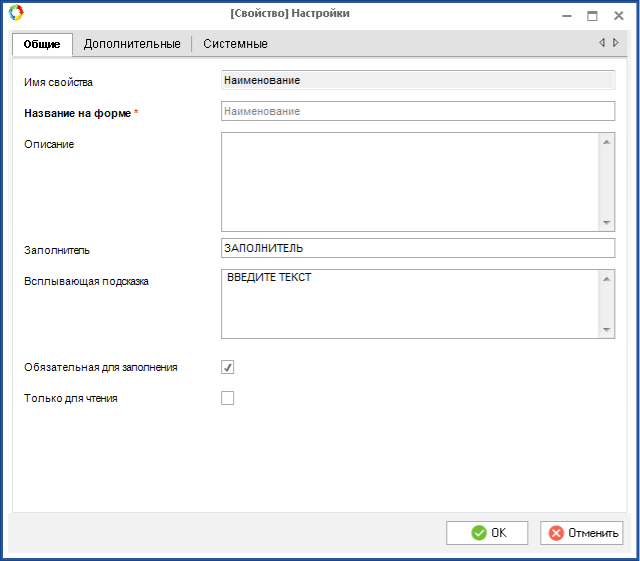Select the Общие tab
The width and height of the screenshot is (640, 561).
pyautogui.click(x=42, y=44)
